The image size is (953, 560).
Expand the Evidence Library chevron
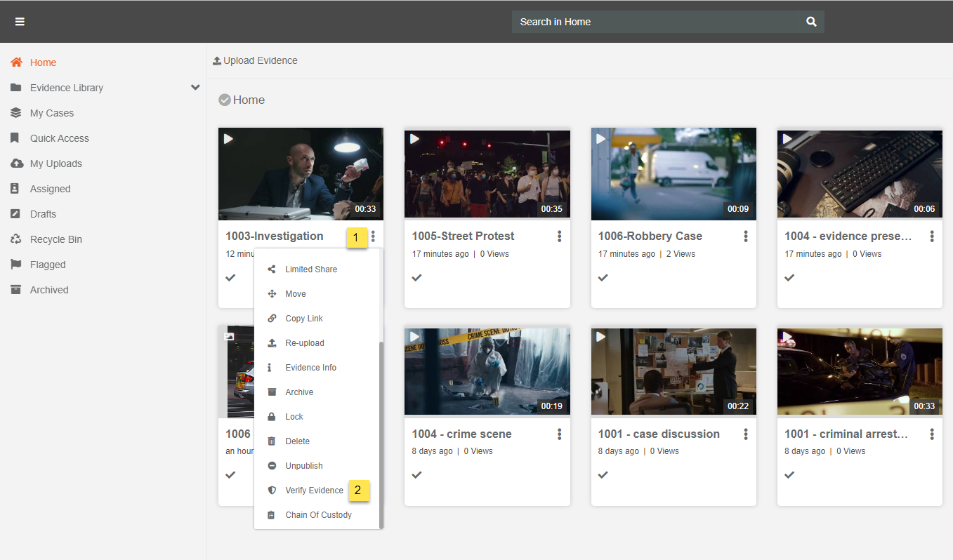click(x=195, y=88)
